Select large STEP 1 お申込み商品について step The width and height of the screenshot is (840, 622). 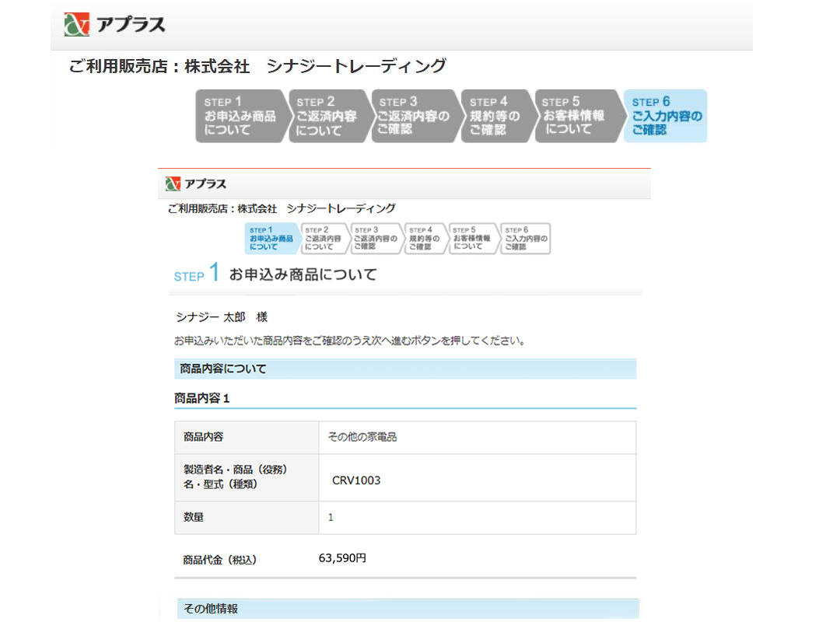click(242, 116)
